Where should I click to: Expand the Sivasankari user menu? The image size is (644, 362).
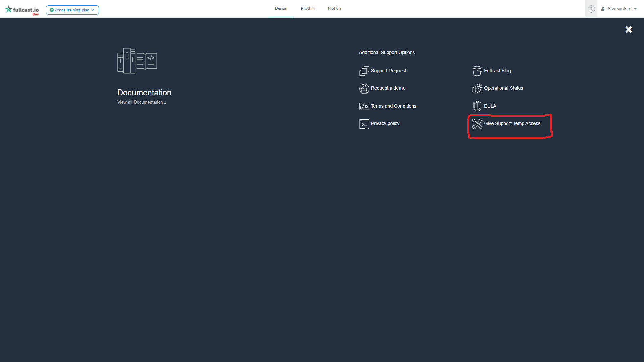pos(619,9)
